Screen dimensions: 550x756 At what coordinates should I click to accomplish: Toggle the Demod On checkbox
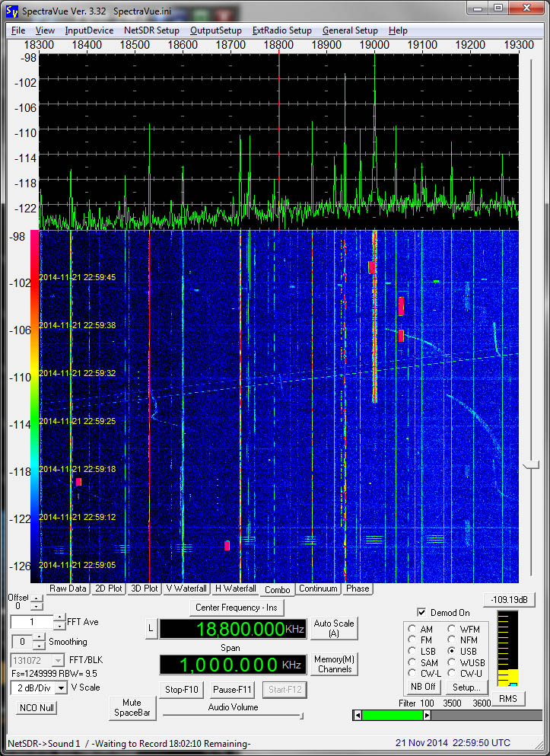click(x=422, y=612)
